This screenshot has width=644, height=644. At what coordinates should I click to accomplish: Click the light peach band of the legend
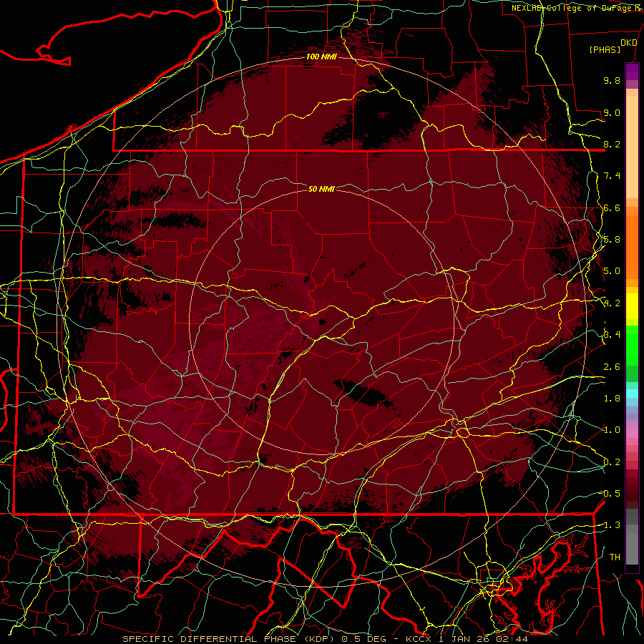point(632,148)
